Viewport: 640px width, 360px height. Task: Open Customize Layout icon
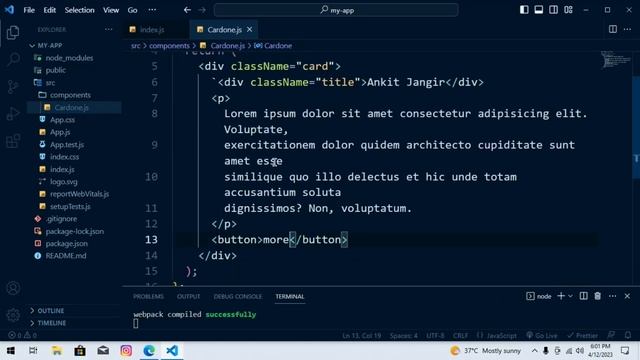[568, 10]
